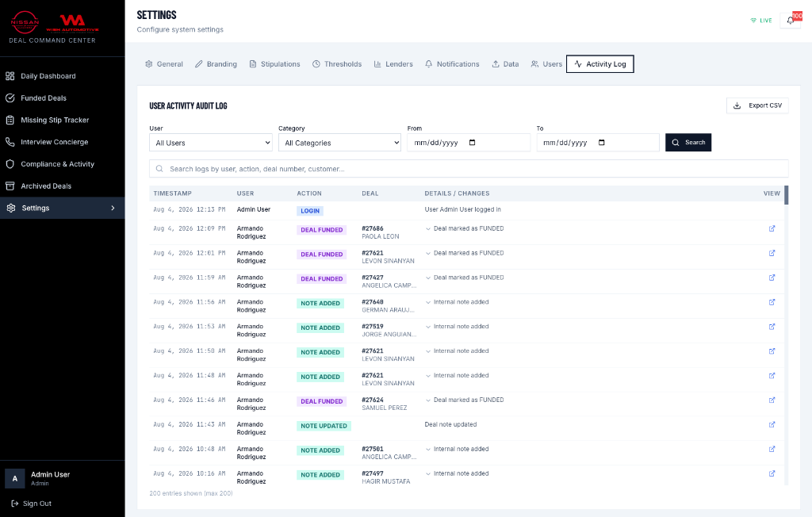
Task: Open view link for 11:50 AM #27621 row
Action: 772,351
